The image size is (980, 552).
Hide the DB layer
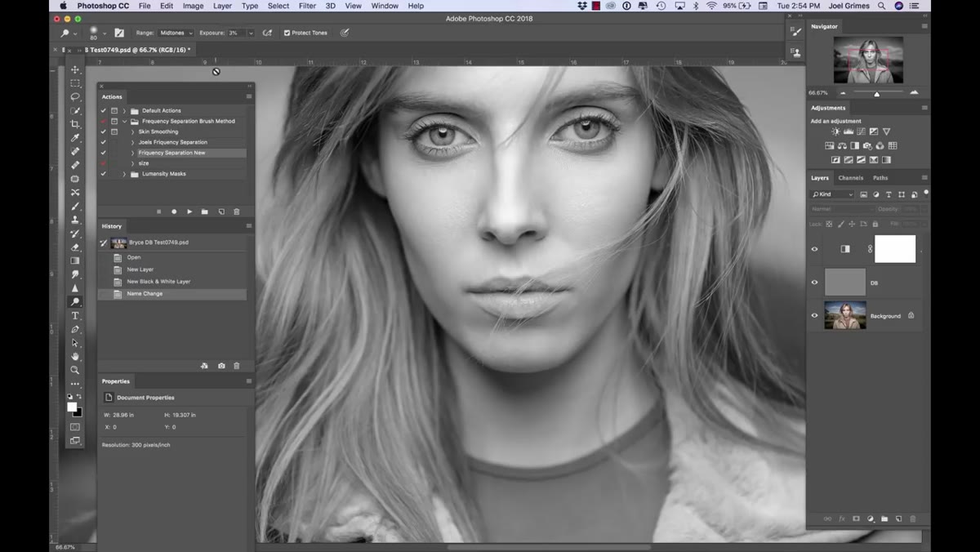click(x=814, y=283)
